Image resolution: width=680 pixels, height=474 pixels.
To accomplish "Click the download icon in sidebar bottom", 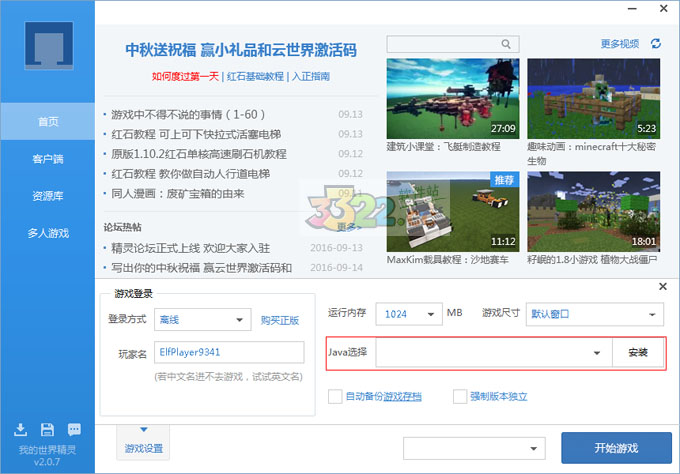I will click(x=20, y=429).
